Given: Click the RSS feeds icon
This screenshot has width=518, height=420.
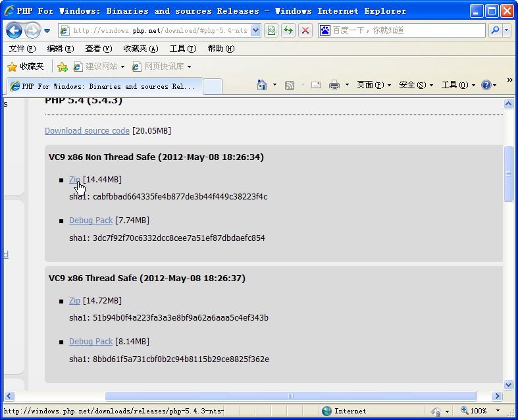Looking at the screenshot, I should [290, 86].
